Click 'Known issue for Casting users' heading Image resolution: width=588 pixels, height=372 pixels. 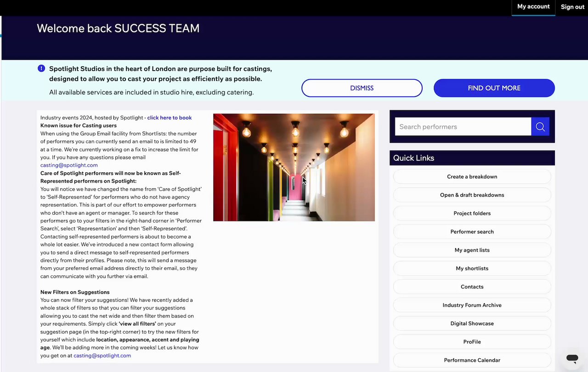point(79,125)
